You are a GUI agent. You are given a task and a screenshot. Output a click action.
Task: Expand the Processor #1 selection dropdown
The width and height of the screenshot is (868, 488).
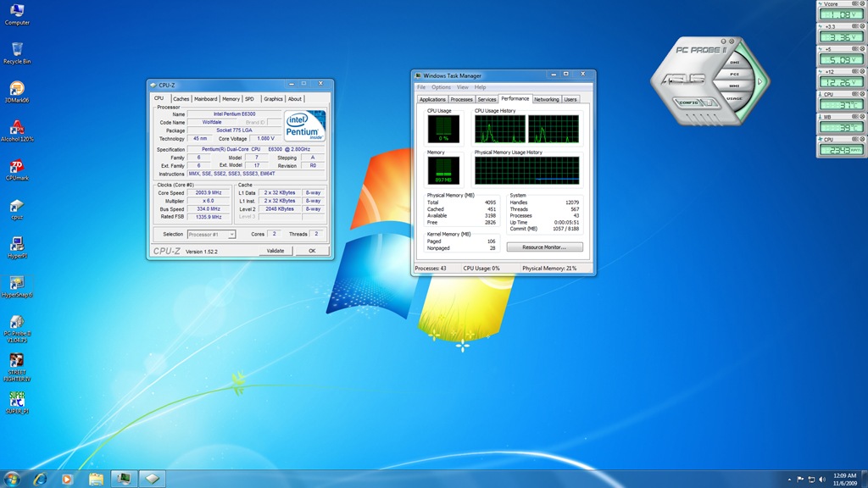pos(211,234)
